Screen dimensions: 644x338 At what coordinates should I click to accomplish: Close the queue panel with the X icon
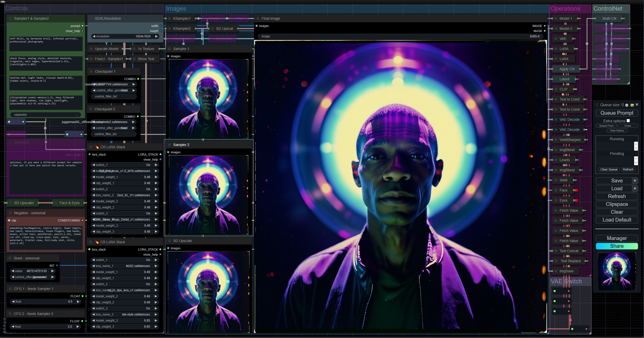coord(637,105)
